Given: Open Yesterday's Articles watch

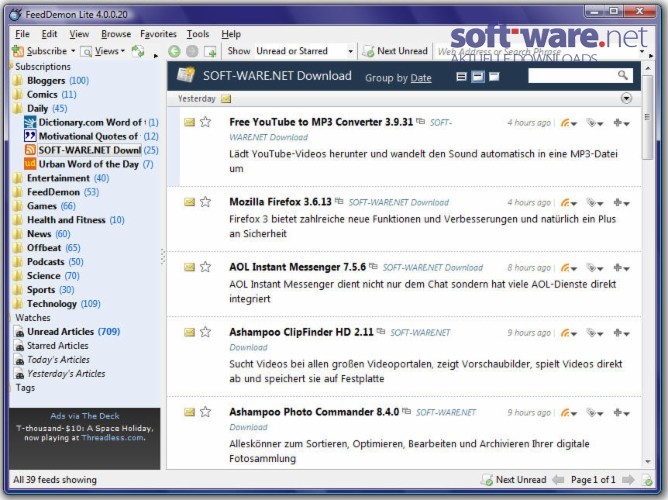Looking at the screenshot, I should [60, 374].
